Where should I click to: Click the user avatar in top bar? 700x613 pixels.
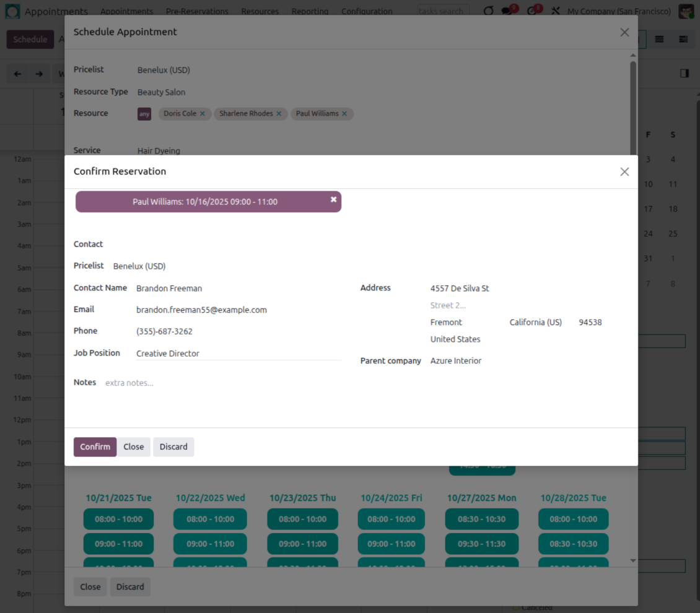pyautogui.click(x=686, y=11)
